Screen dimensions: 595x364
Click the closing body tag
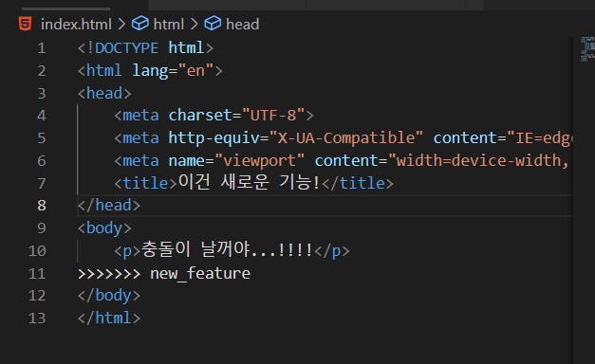109,296
